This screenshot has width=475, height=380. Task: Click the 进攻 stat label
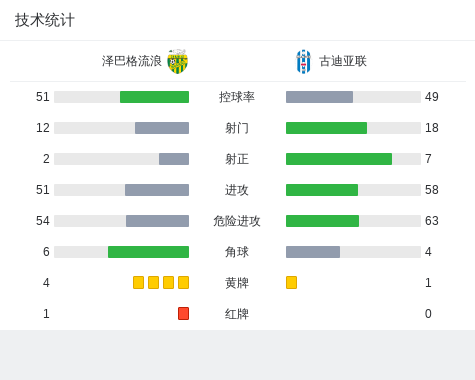pyautogui.click(x=237, y=190)
